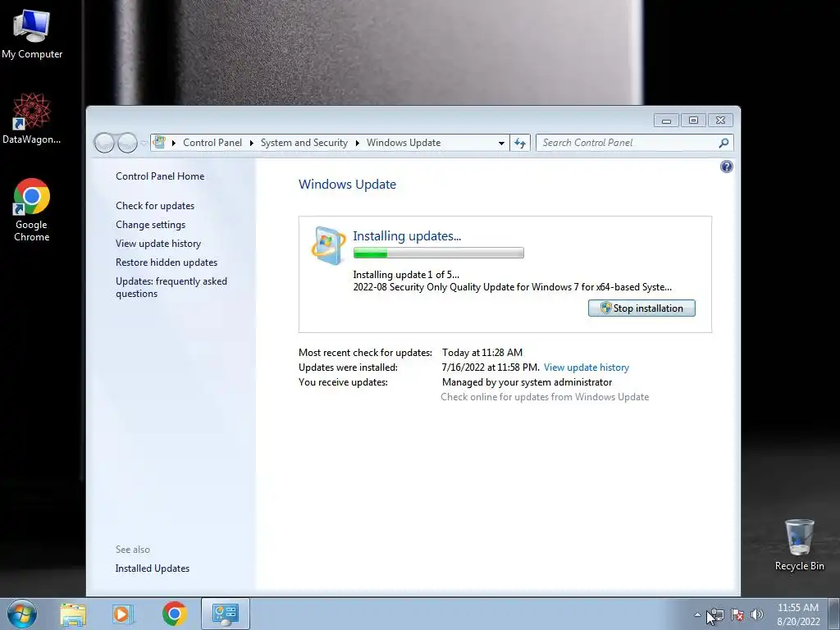Maximize the Windows Update window

pos(693,121)
